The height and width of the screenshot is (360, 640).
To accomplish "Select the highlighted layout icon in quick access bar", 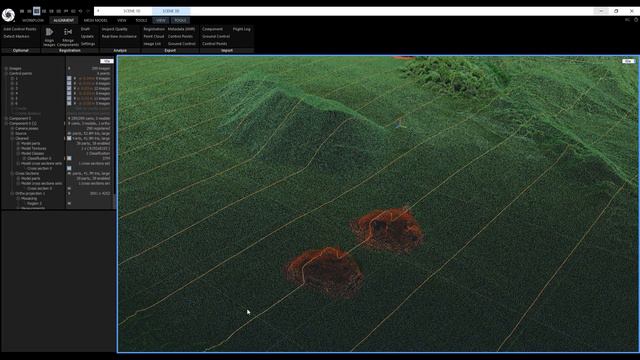I will pos(37,11).
